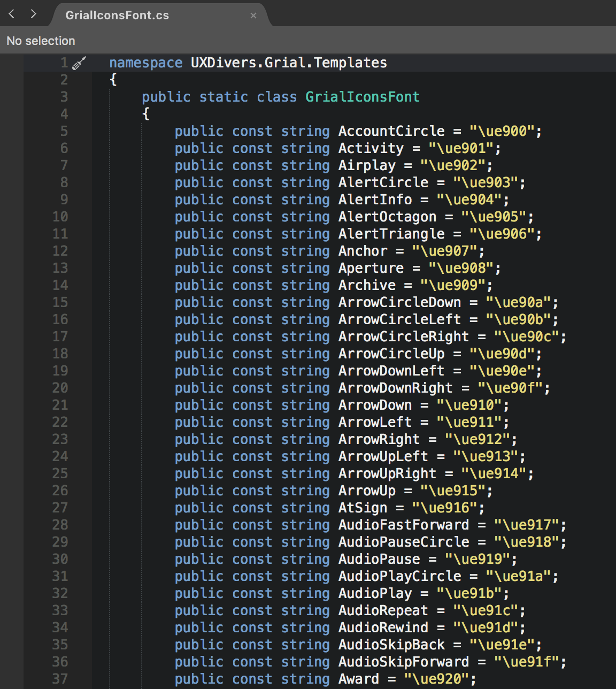
Task: Click the "\ue915" string literal
Action: 453,491
